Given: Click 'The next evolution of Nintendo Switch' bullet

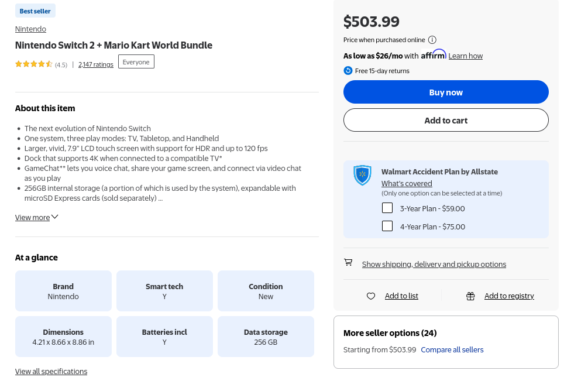Looking at the screenshot, I should [x=87, y=128].
